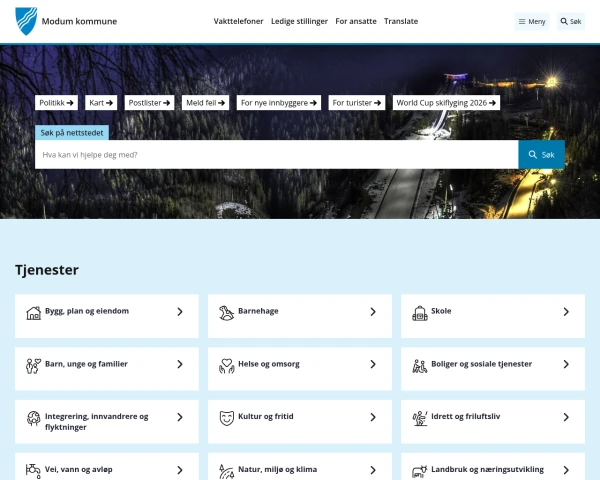Click the magnifier icon in the header Søk button

click(564, 21)
